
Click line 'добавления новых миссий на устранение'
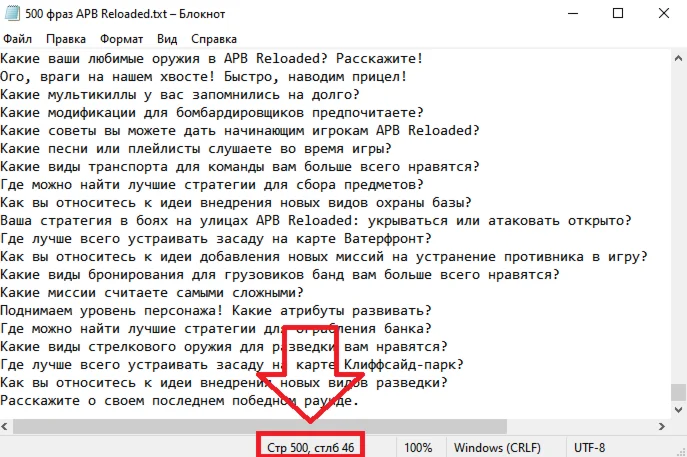coord(324,256)
